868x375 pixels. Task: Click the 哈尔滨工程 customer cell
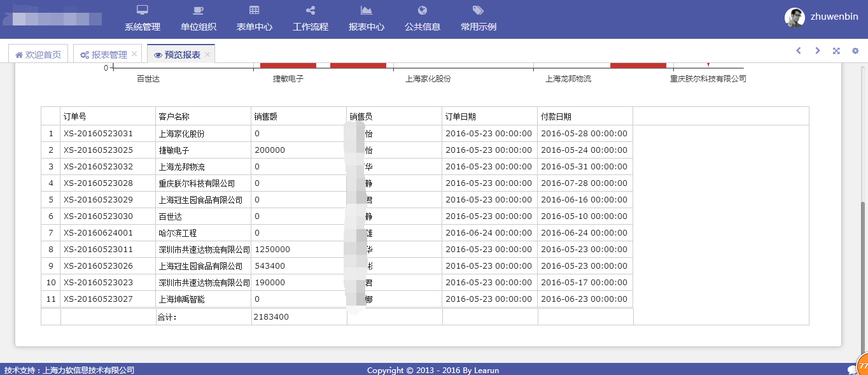coord(204,233)
